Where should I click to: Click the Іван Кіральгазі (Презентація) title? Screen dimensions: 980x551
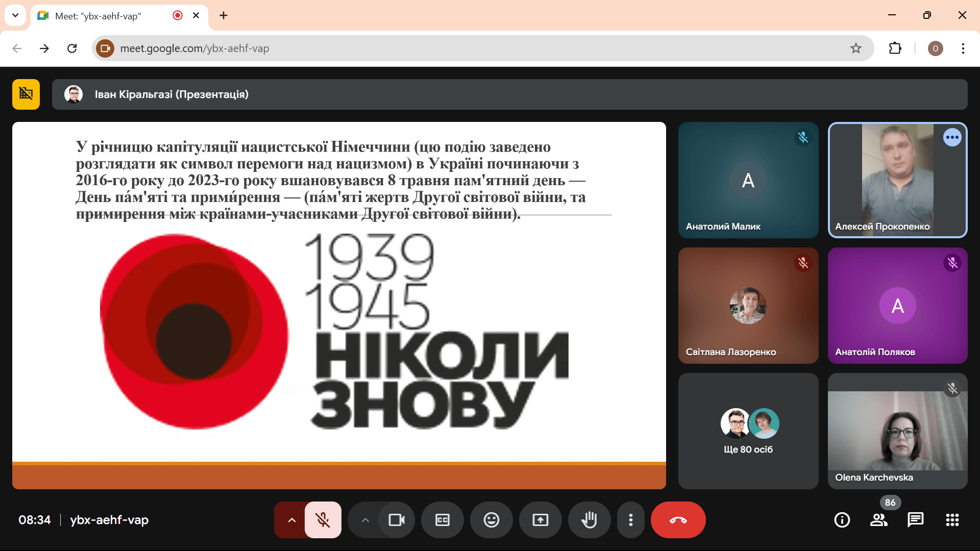[x=171, y=94]
